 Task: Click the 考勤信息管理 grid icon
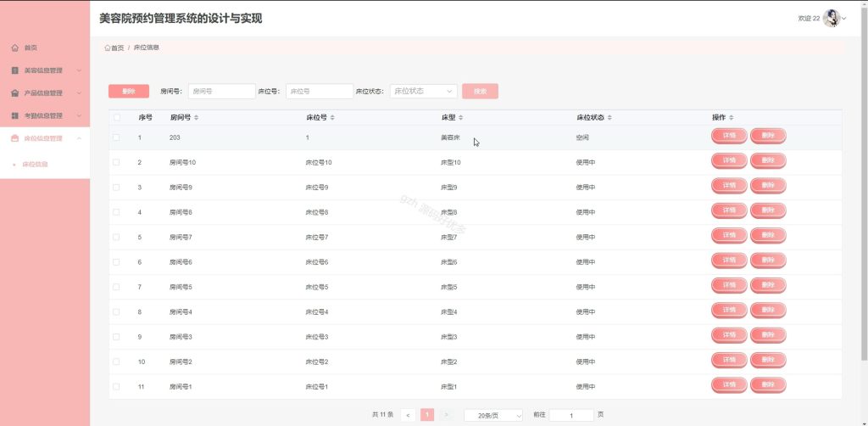15,115
